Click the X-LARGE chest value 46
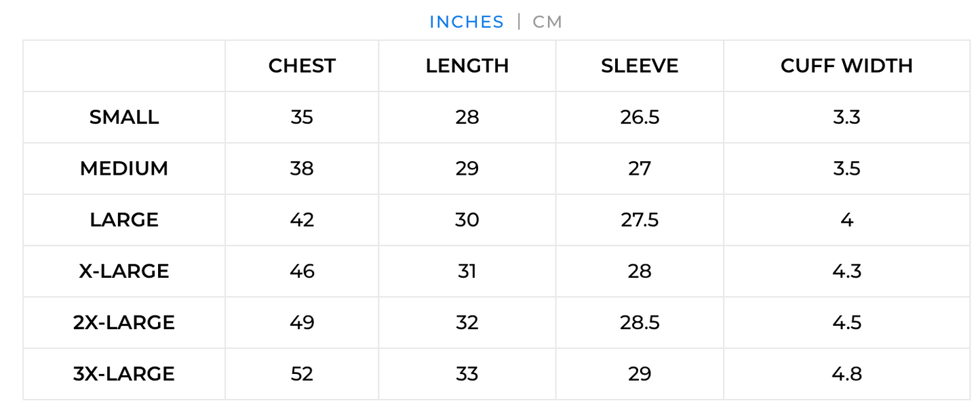The image size is (980, 420). click(x=302, y=272)
